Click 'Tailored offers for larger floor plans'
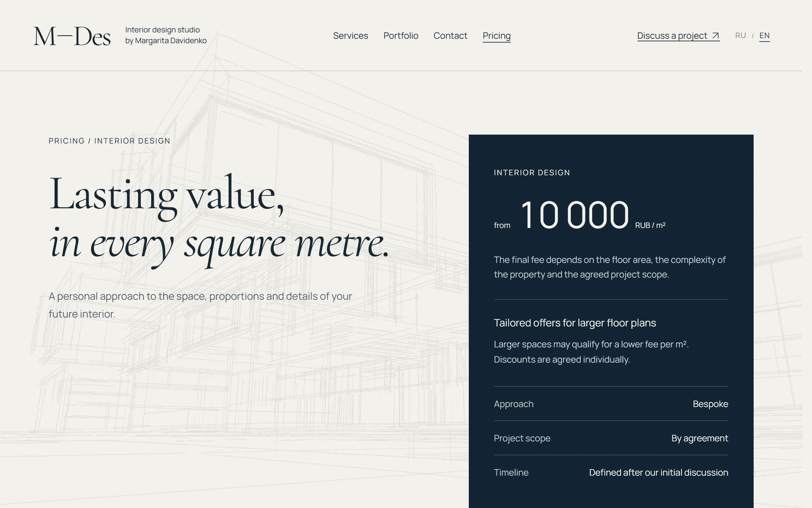Screen dimensions: 812x508 coord(574,323)
